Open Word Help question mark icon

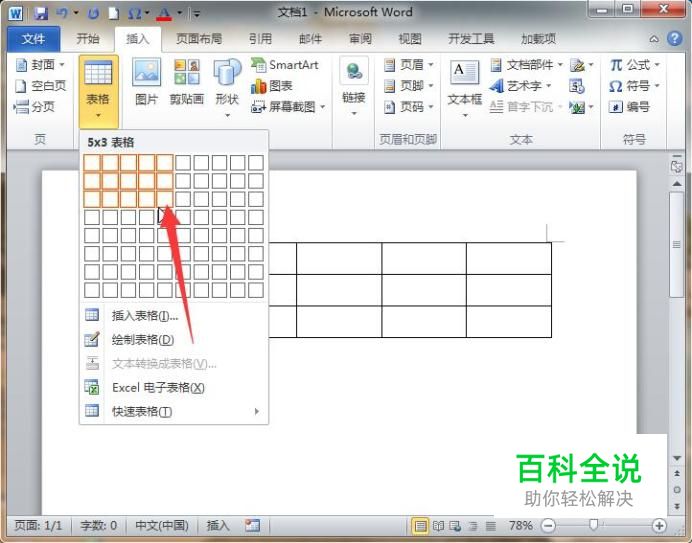674,38
